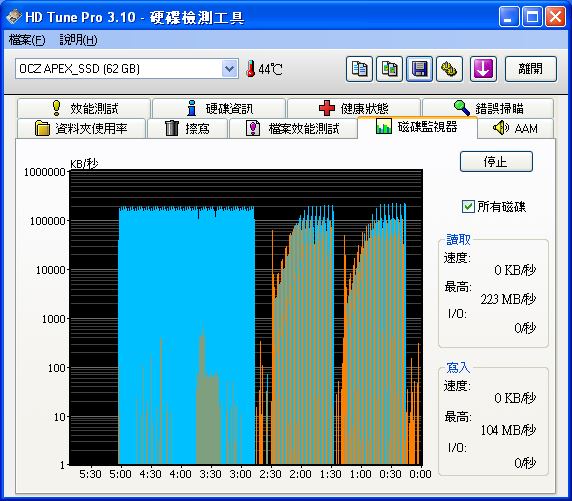572x501 pixels.
Task: Click the 1000000 y-axis label
Action: pos(45,172)
